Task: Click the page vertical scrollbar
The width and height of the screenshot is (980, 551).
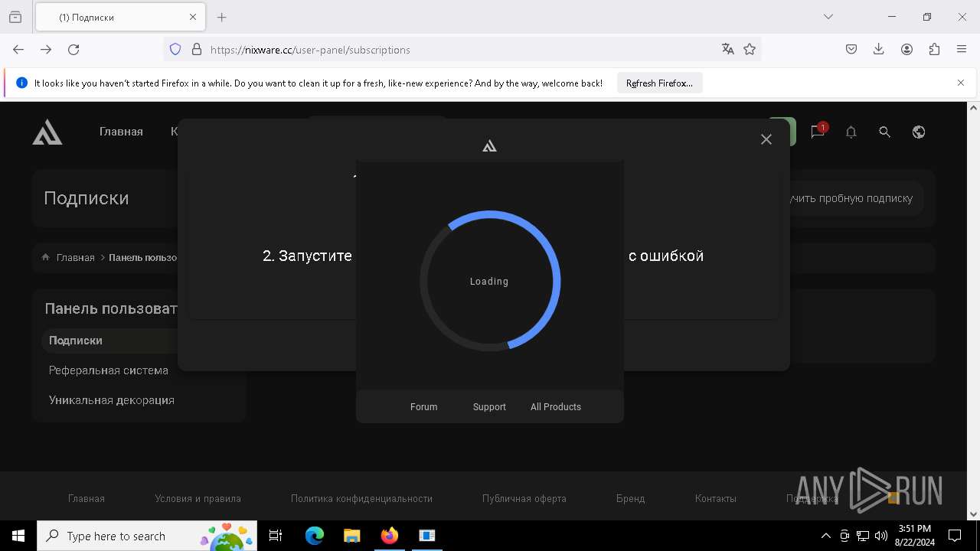Action: 973,310
